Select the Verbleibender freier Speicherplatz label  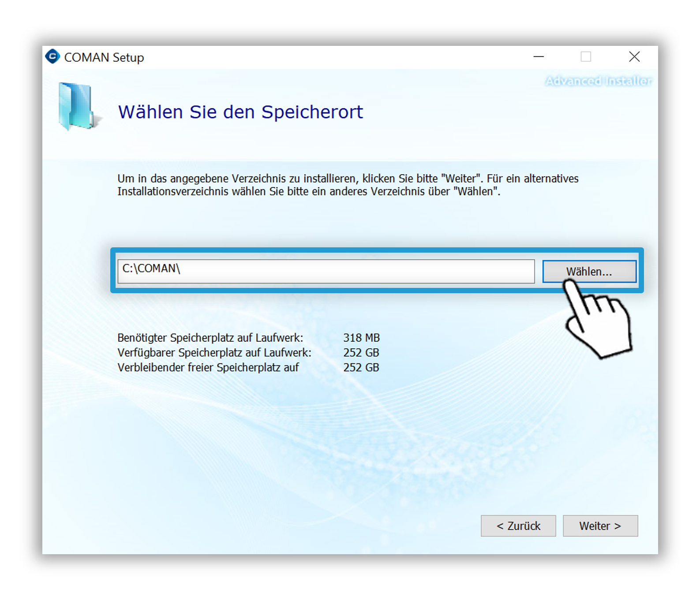(208, 367)
